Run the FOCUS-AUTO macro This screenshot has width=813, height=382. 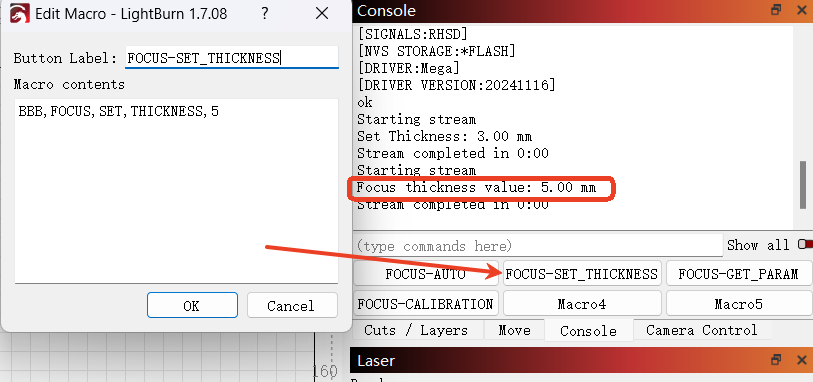pos(426,274)
